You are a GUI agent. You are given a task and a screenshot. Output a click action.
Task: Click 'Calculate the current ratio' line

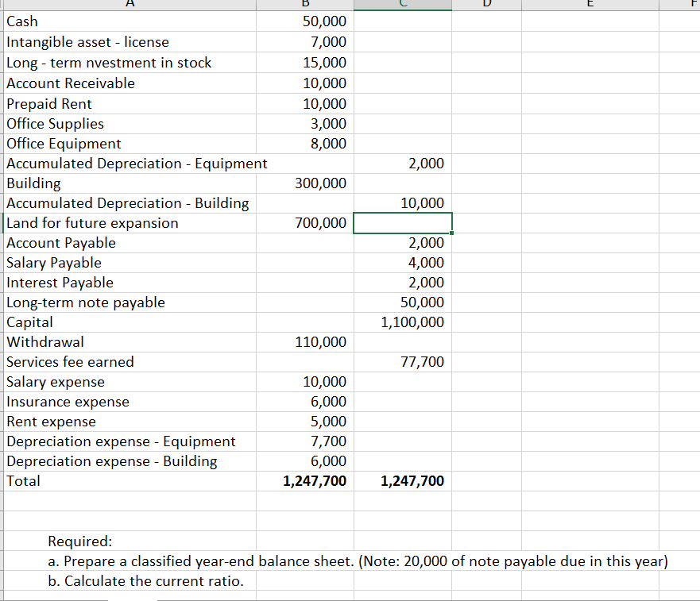[145, 581]
